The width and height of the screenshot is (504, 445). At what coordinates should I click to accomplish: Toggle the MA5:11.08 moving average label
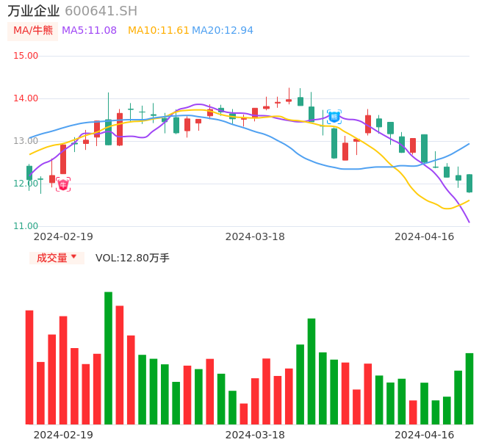(89, 31)
